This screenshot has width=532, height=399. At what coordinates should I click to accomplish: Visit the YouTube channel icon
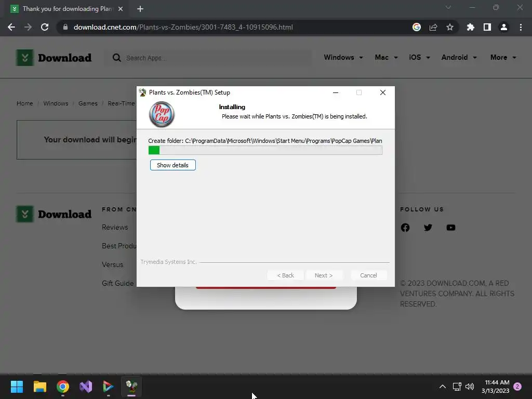point(451,228)
